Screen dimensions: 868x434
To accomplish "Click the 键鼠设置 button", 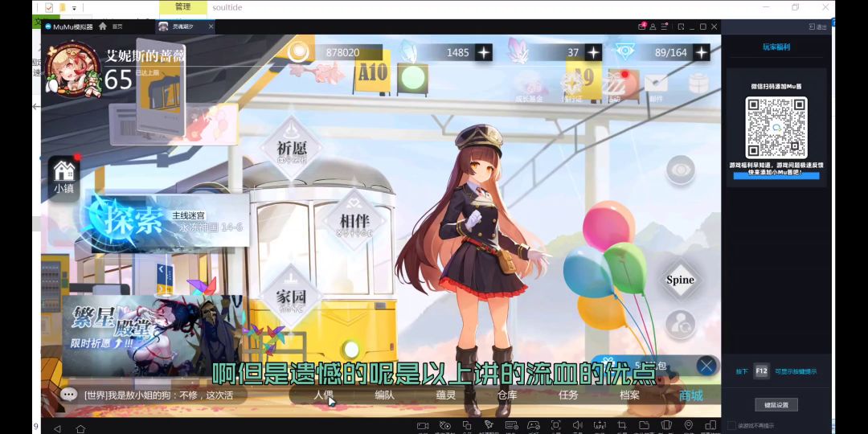I will (776, 404).
